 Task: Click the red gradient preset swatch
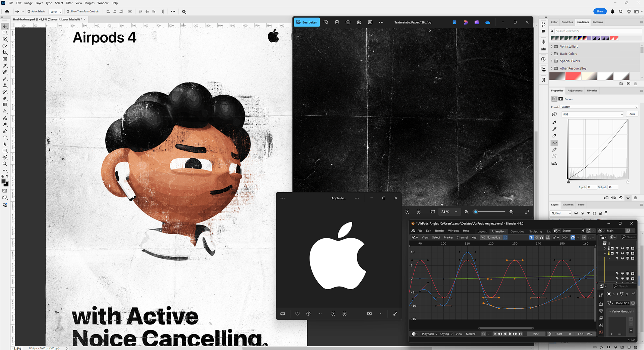tap(573, 77)
